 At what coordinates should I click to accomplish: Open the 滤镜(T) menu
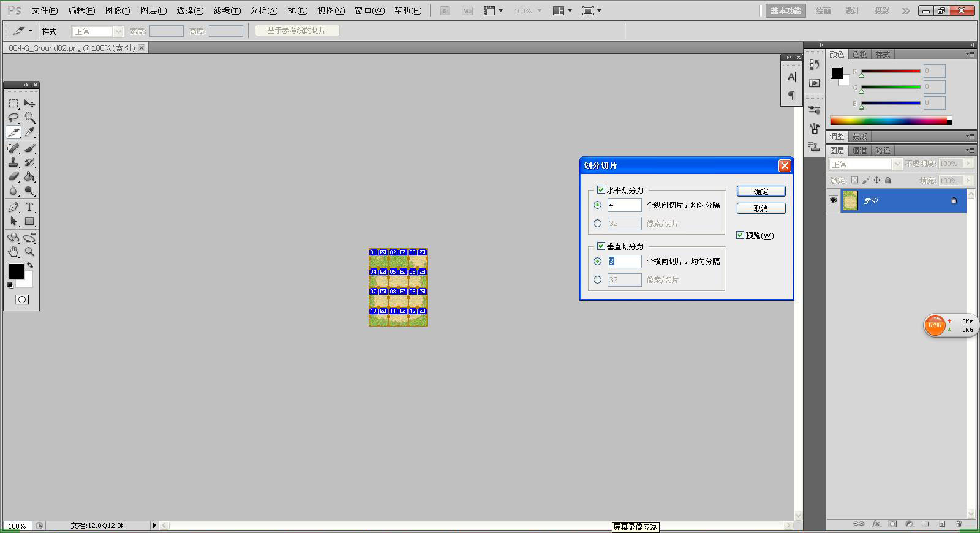point(227,10)
